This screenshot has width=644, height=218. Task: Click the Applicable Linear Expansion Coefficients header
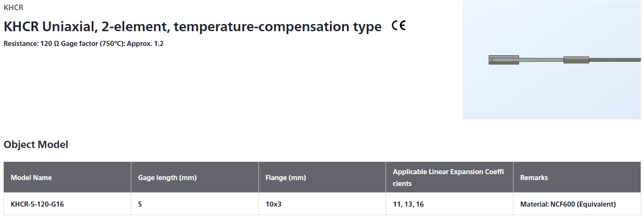coord(449,178)
